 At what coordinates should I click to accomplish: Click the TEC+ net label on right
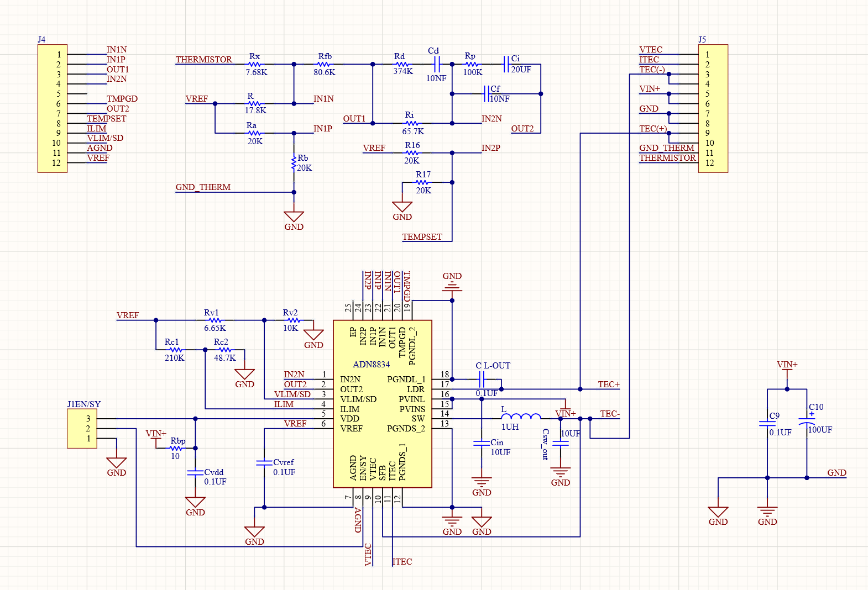point(609,384)
